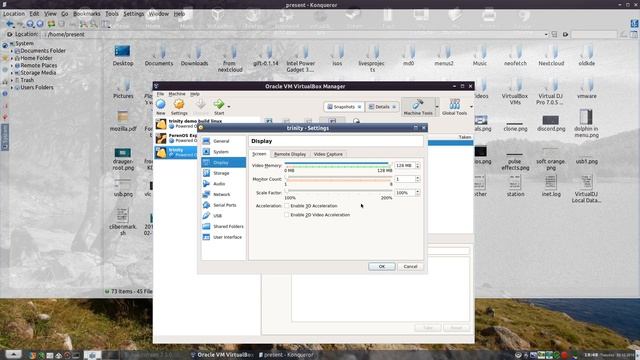Screen dimensions: 640x360
Task: Click the green Start arrow icon
Action: click(x=219, y=104)
